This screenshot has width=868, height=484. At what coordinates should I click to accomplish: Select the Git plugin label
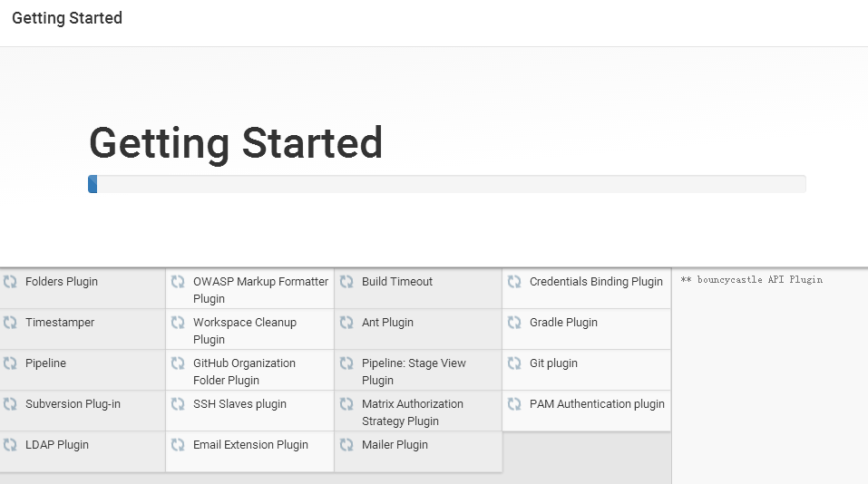tap(553, 363)
